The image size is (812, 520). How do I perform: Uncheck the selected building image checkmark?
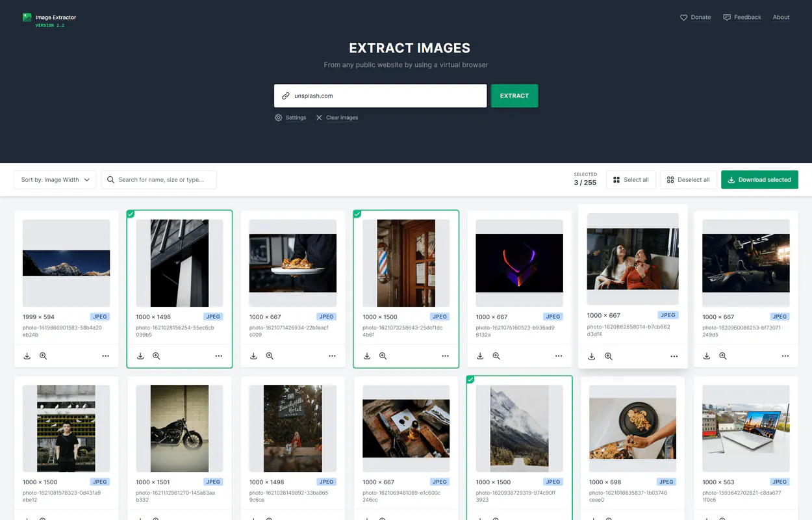pos(131,214)
